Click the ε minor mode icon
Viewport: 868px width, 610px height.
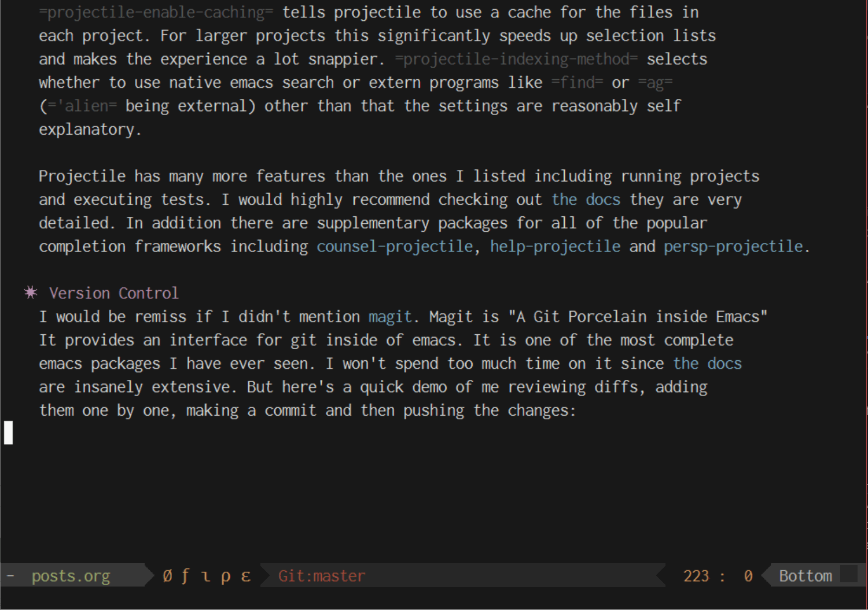point(245,576)
